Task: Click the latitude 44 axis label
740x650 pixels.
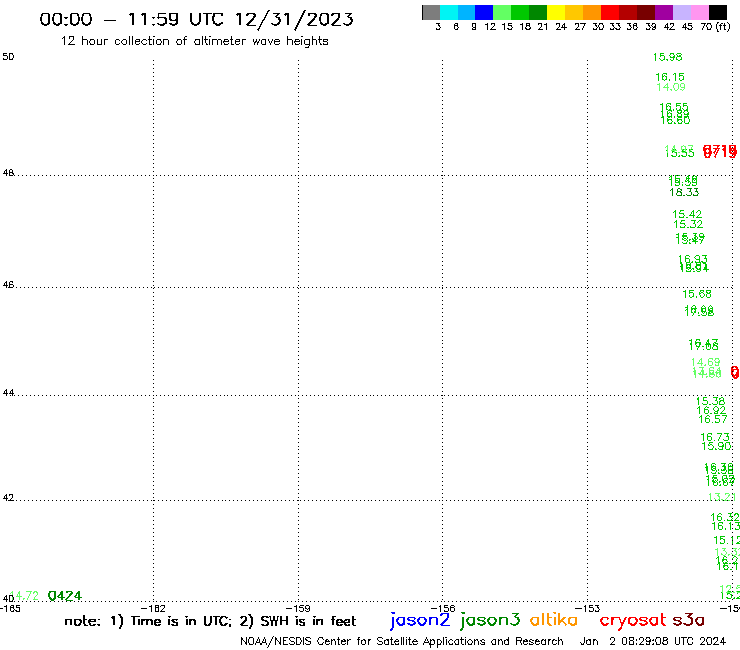Action: pyautogui.click(x=8, y=393)
